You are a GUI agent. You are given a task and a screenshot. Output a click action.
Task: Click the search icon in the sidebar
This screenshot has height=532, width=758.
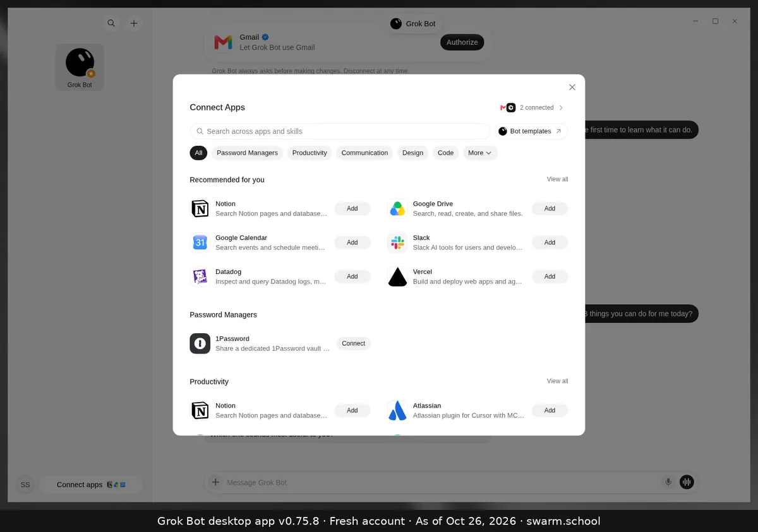(x=111, y=23)
